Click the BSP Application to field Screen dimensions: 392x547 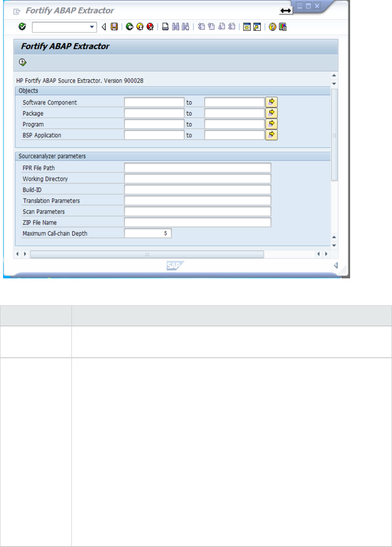point(234,135)
